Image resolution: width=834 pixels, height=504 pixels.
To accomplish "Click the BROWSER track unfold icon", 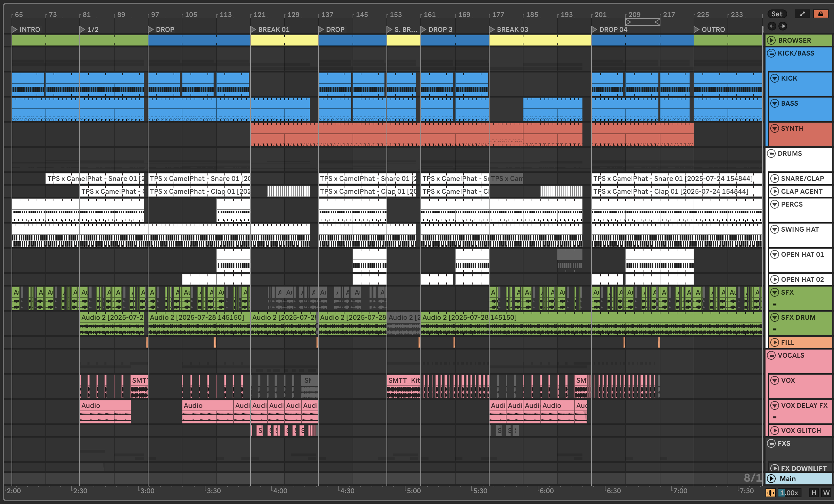I will (x=771, y=40).
